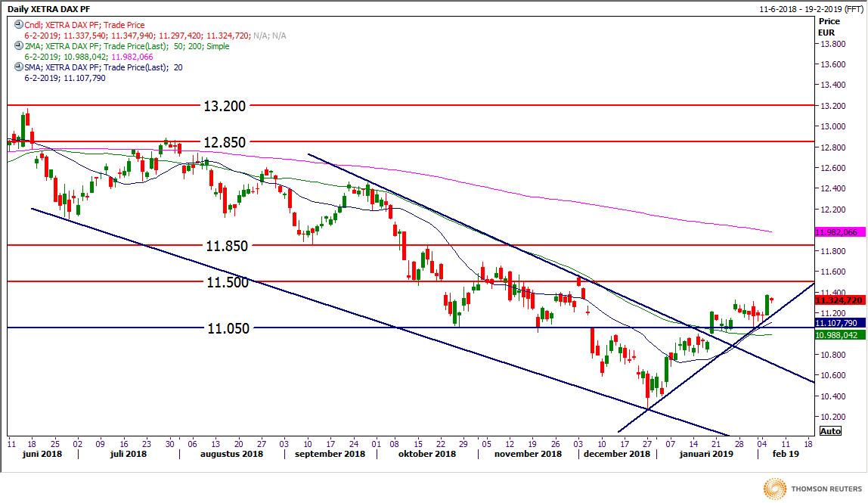Click the blue 11.107,790 SMA price tag
The width and height of the screenshot is (868, 503).
pyautogui.click(x=840, y=323)
